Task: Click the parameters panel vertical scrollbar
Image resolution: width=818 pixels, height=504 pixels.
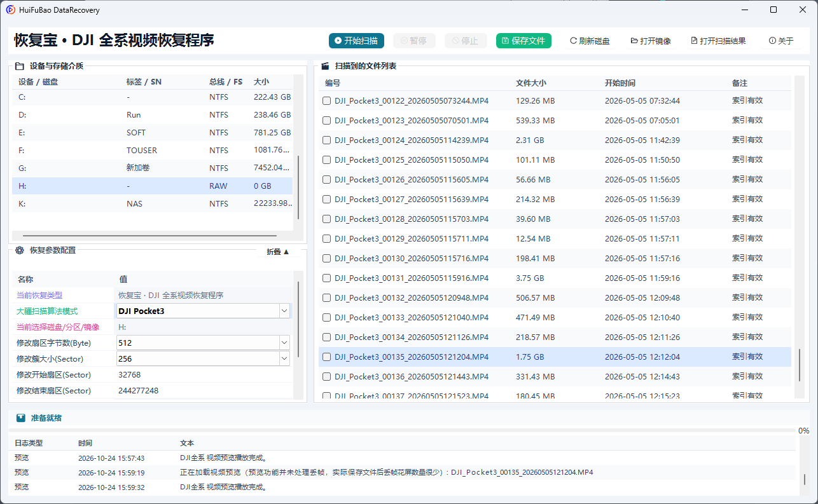Action: pyautogui.click(x=298, y=318)
